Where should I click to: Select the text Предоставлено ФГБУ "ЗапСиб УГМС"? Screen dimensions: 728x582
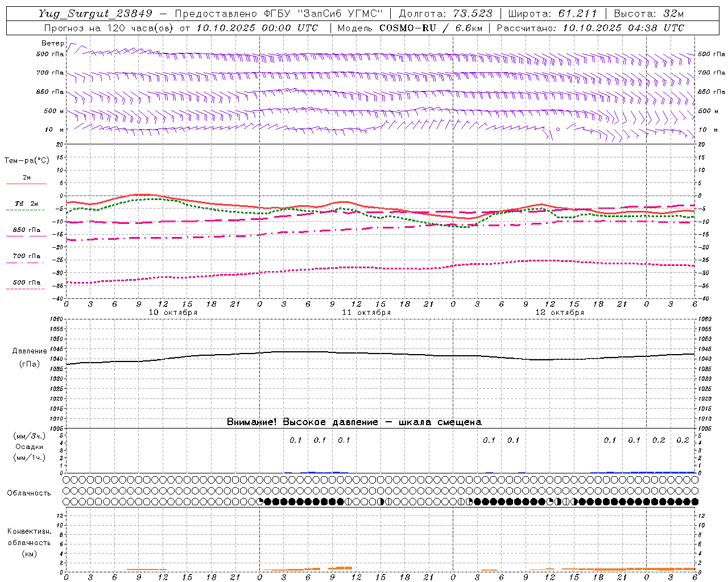coord(279,14)
